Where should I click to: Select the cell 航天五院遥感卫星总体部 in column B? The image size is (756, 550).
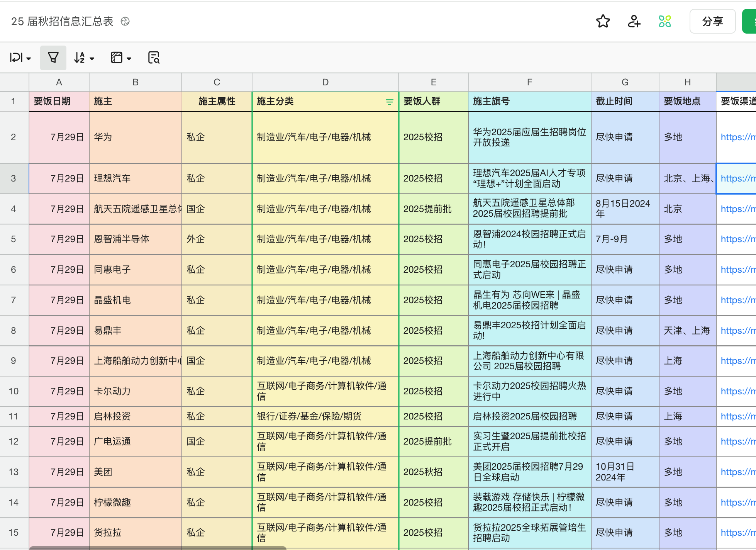136,209
